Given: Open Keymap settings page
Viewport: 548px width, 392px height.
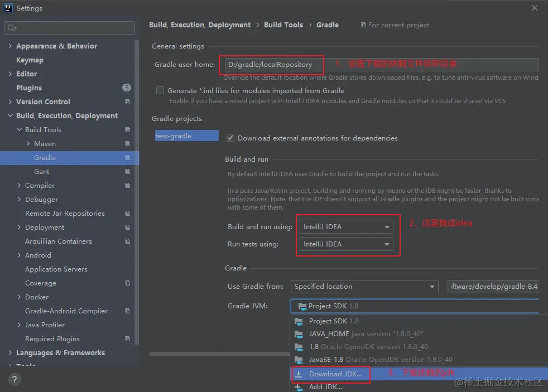Looking at the screenshot, I should point(30,60).
